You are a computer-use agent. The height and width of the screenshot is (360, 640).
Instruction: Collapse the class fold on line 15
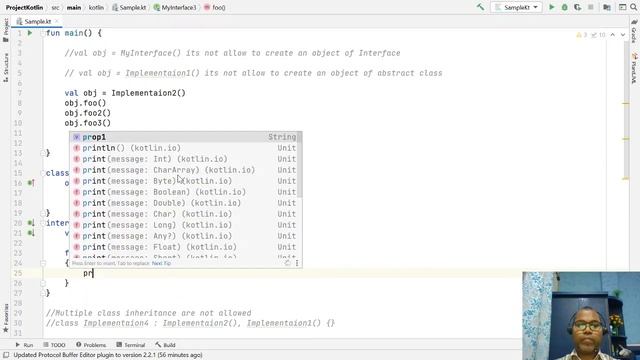tap(42, 173)
